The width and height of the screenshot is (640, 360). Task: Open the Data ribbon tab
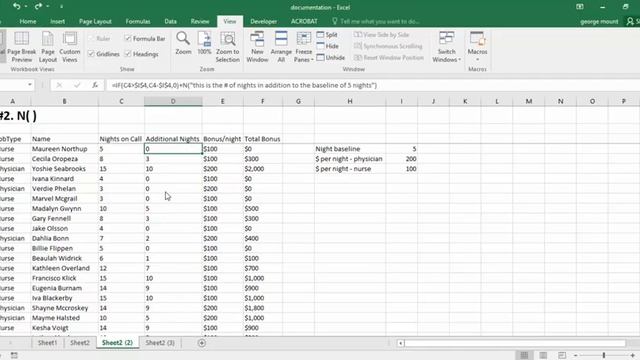tap(171, 21)
